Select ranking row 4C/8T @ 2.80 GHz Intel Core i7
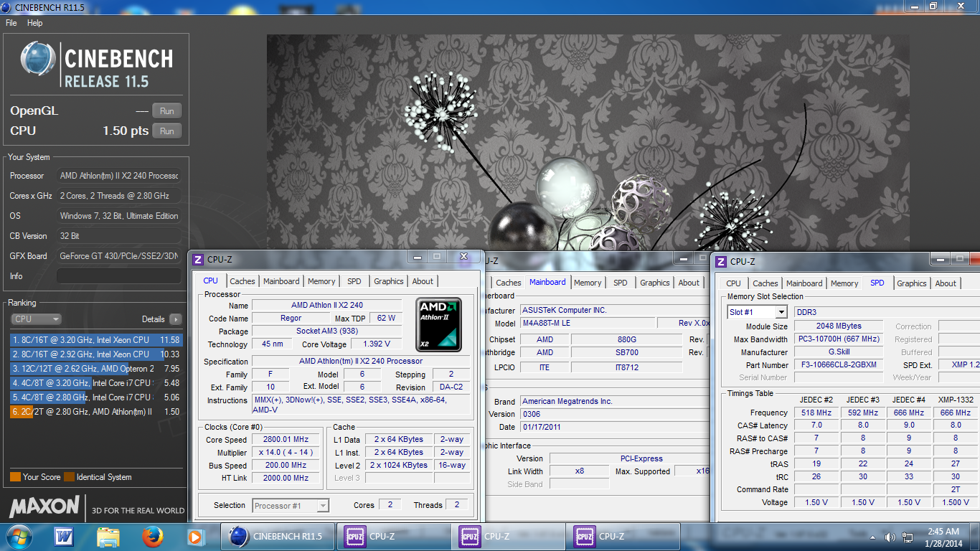Image resolution: width=980 pixels, height=551 pixels. tap(96, 397)
